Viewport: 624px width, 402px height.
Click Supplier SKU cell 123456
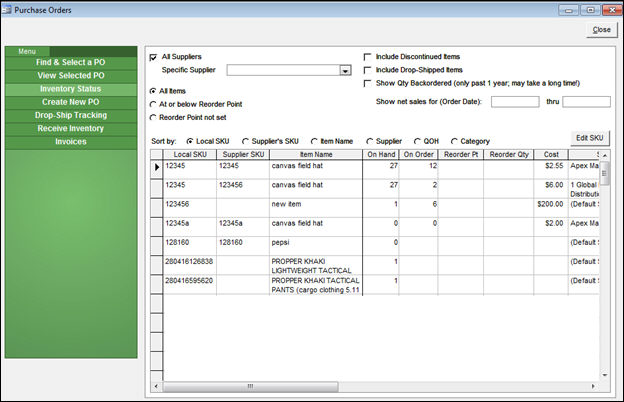[x=243, y=189]
